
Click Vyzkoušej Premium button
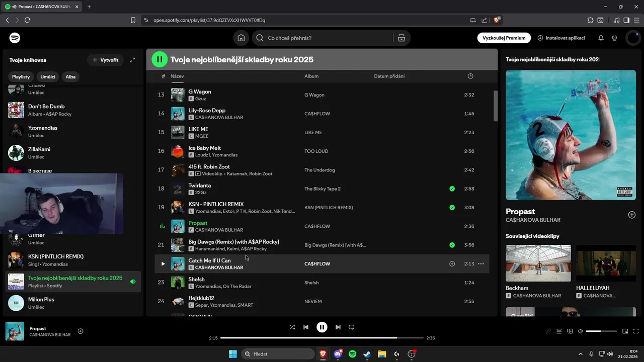coord(504,38)
